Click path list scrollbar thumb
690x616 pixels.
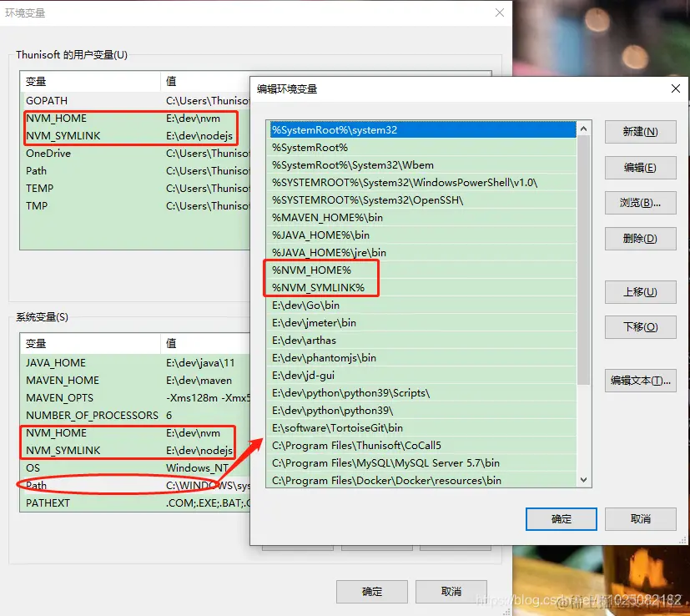click(583, 260)
